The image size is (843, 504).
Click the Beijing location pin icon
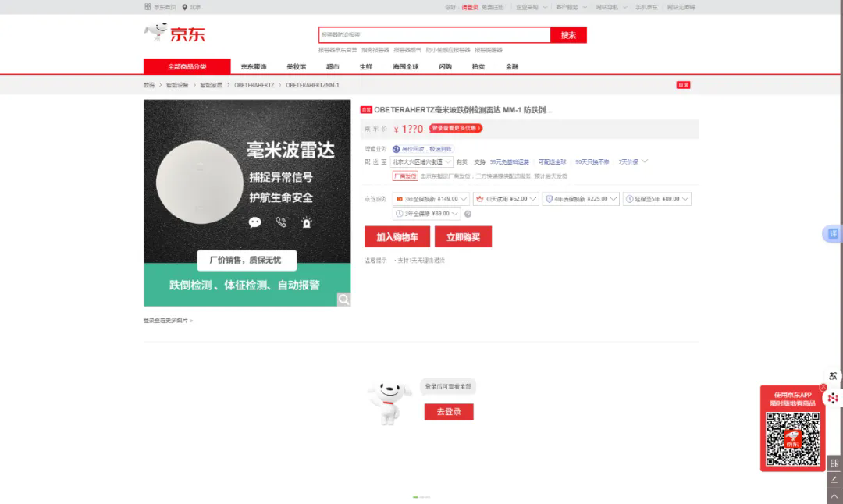tap(185, 7)
